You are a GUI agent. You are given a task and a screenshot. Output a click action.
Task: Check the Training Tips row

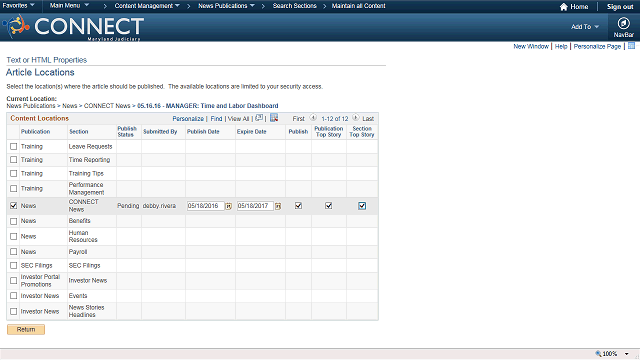pos(13,173)
